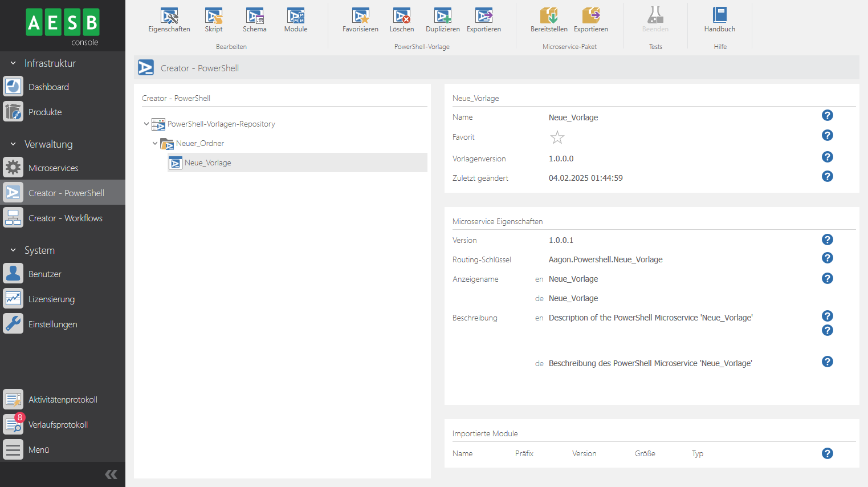Toggle the Favorit star for Neue_Vorlage

(x=557, y=137)
